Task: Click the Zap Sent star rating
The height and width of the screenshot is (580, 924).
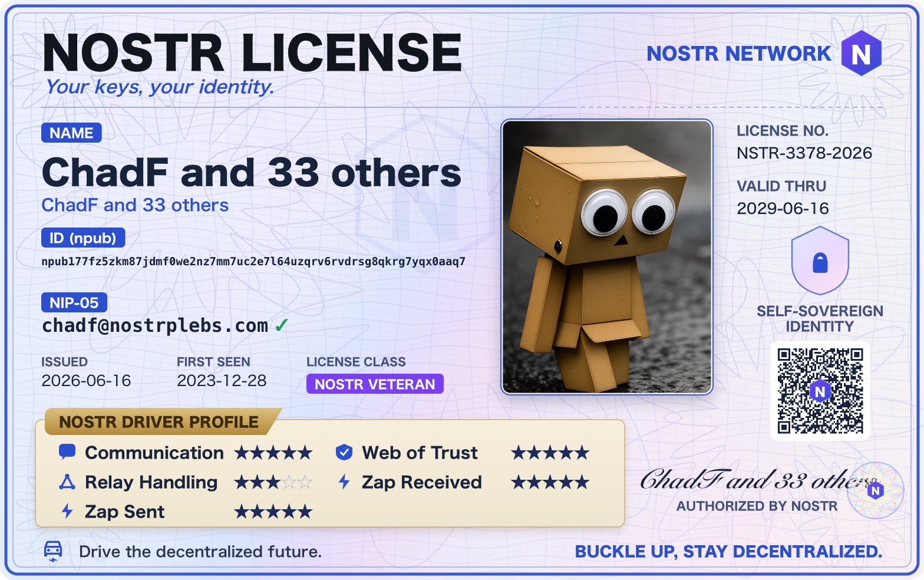Action: pyautogui.click(x=273, y=512)
